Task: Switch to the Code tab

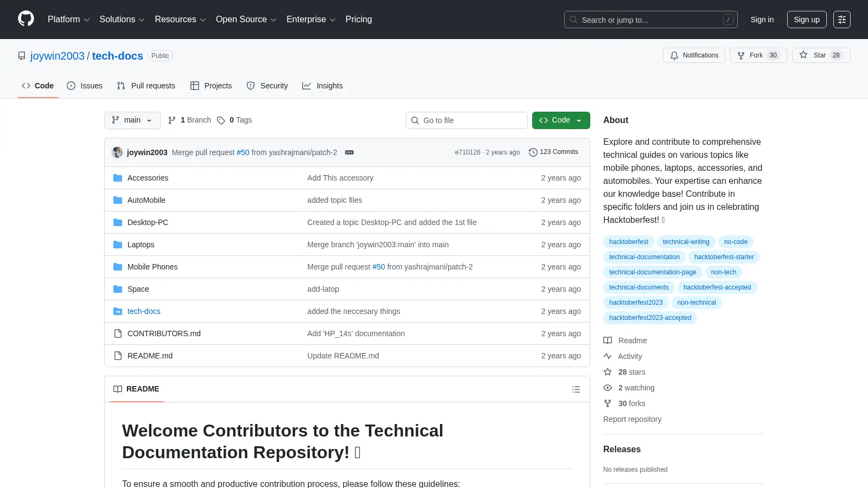Action: [x=38, y=86]
